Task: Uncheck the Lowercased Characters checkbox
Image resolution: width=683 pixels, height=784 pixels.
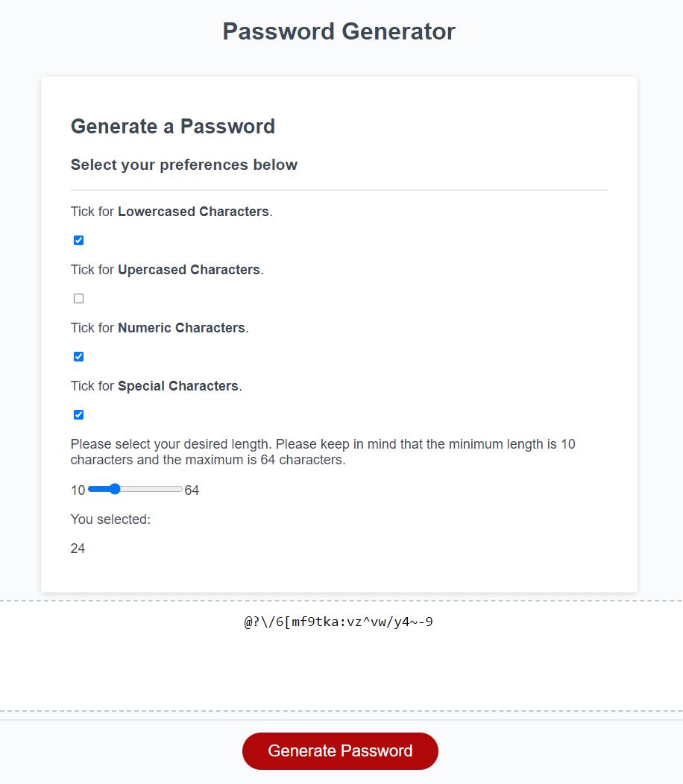Action: [x=78, y=240]
